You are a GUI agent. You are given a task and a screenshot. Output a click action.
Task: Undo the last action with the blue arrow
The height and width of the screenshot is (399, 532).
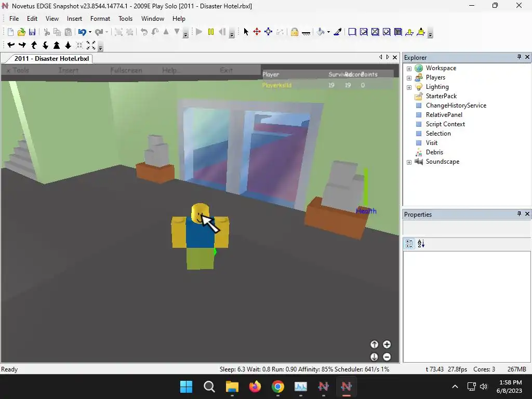pos(82,32)
